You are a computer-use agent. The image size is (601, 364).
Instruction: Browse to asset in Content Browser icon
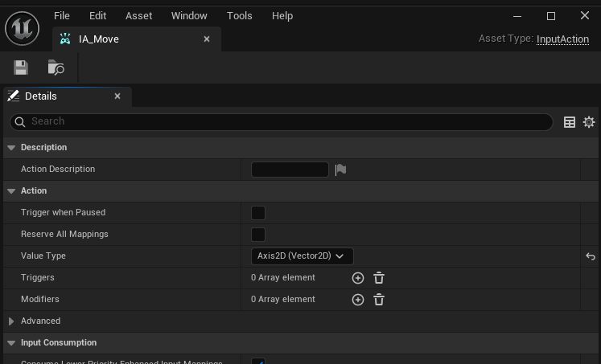(x=56, y=67)
